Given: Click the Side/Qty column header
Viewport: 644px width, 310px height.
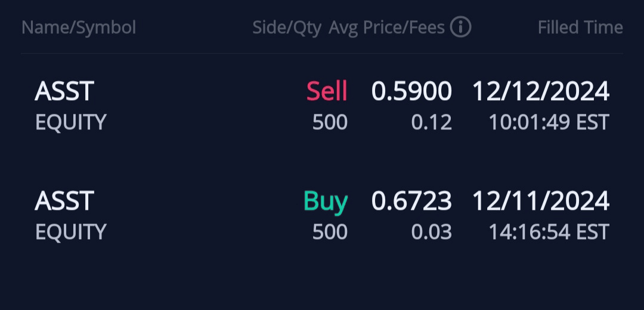Looking at the screenshot, I should [x=287, y=27].
